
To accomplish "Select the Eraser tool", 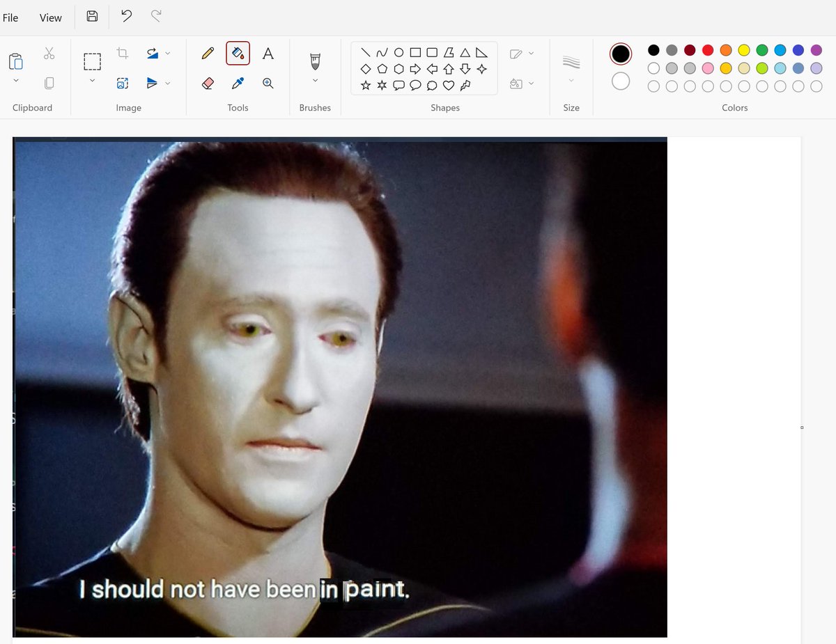I will pyautogui.click(x=208, y=84).
